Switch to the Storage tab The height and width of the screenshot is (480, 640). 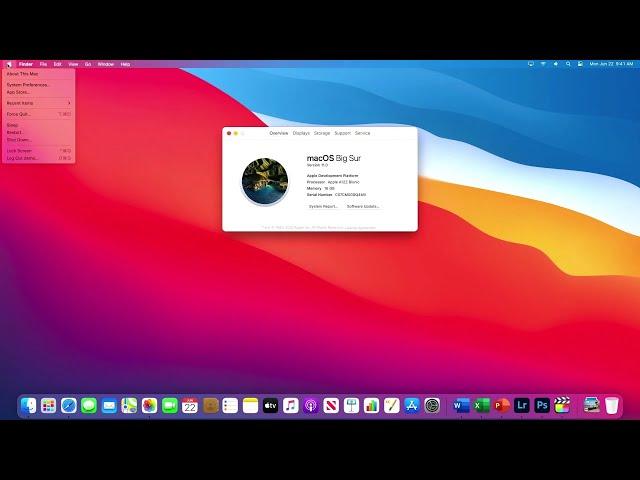(x=322, y=133)
